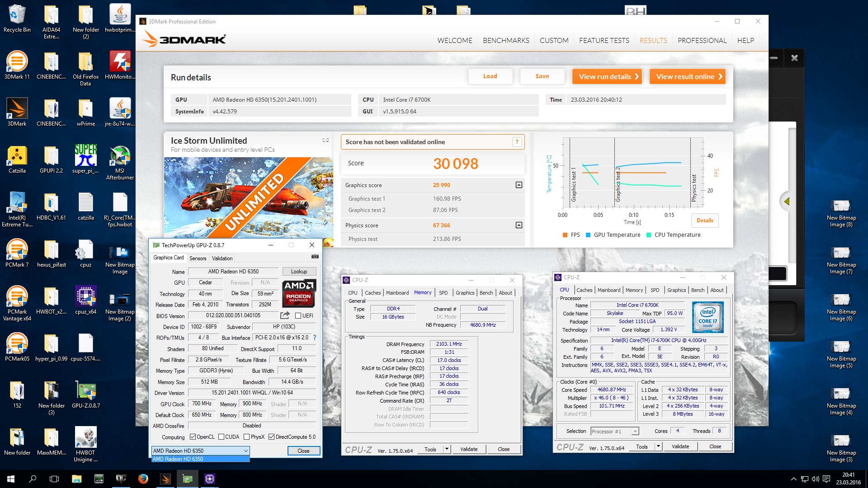Click the Save button in Run details
Screen dimensions: 868x488
pyautogui.click(x=542, y=76)
